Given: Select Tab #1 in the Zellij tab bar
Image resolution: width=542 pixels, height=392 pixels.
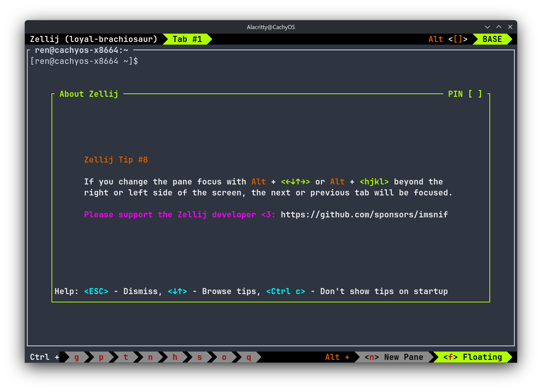Looking at the screenshot, I should pyautogui.click(x=187, y=39).
